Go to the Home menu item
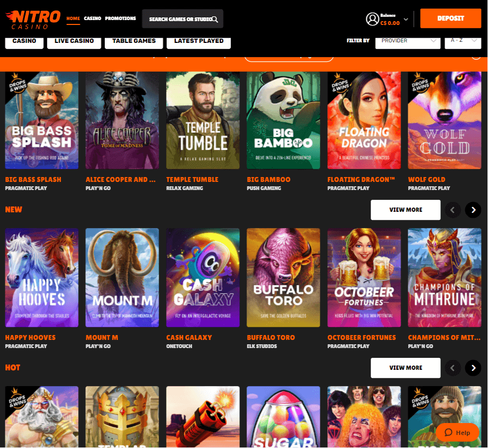 [73, 18]
